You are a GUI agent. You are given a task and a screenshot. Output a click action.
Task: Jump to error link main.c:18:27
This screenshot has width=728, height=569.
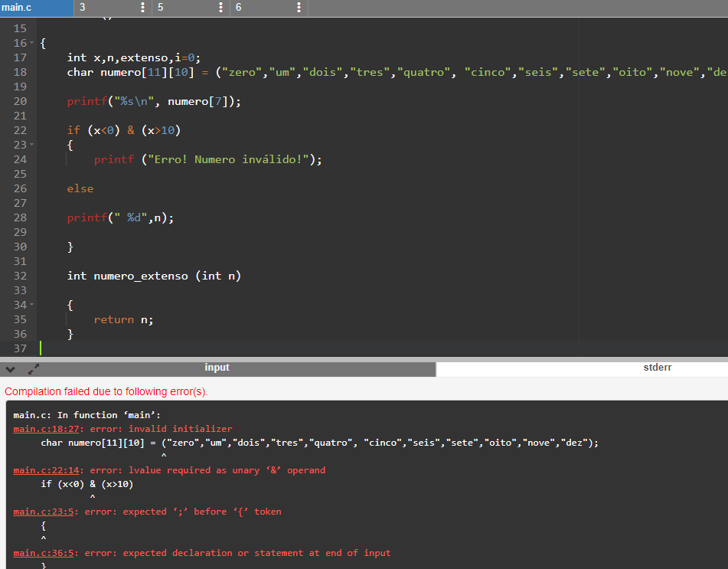click(x=46, y=429)
